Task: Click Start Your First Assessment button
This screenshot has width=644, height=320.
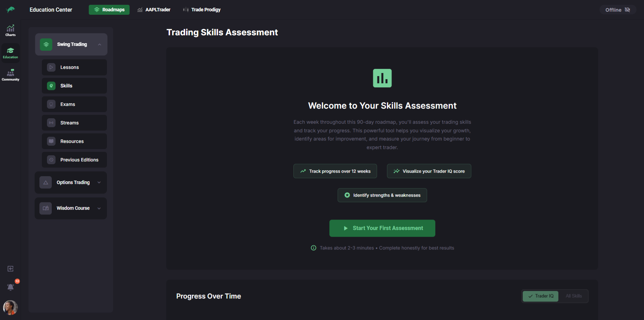Action: coord(382,228)
